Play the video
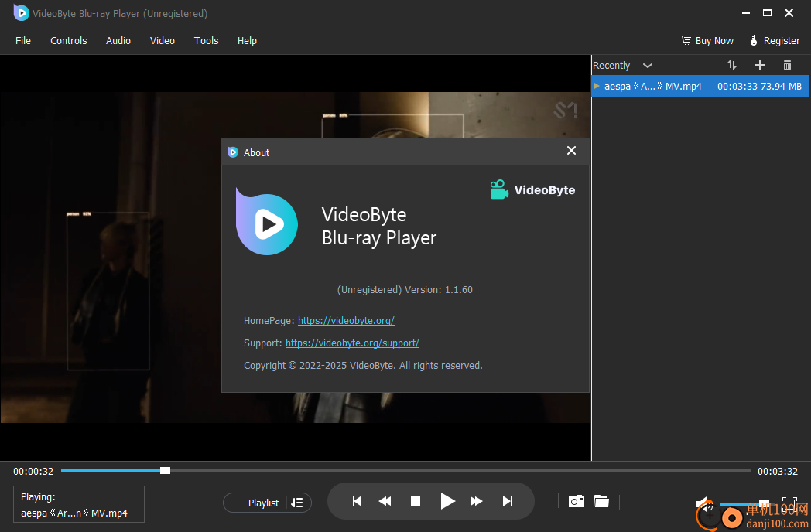 [x=447, y=501]
